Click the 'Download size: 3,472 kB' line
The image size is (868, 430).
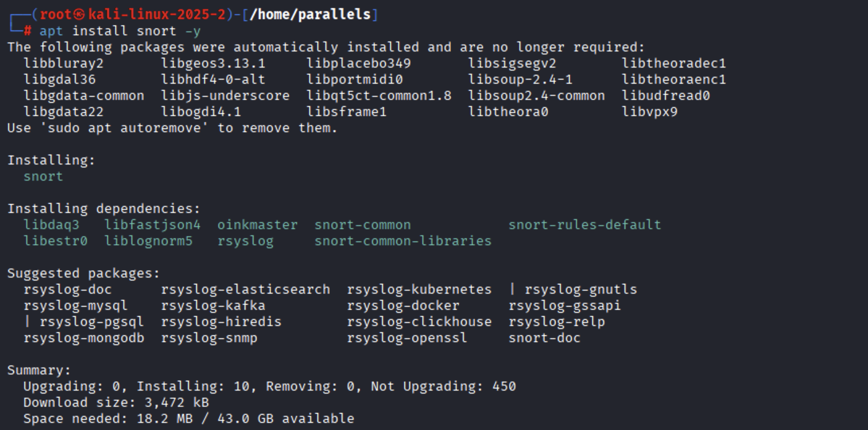(116, 403)
